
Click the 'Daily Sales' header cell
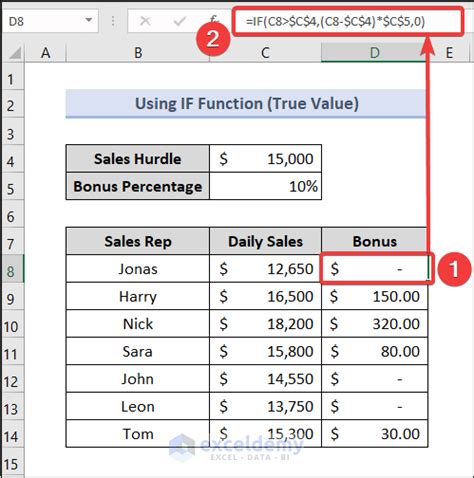click(265, 241)
